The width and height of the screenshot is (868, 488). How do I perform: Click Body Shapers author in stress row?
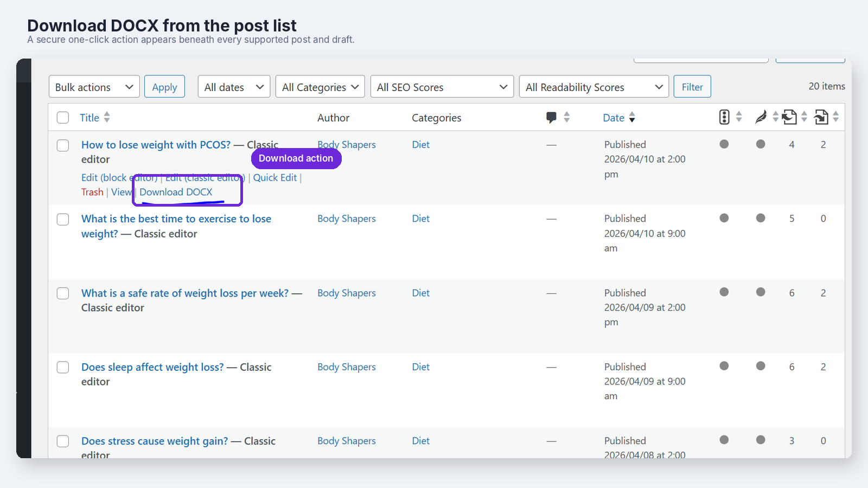347,441
